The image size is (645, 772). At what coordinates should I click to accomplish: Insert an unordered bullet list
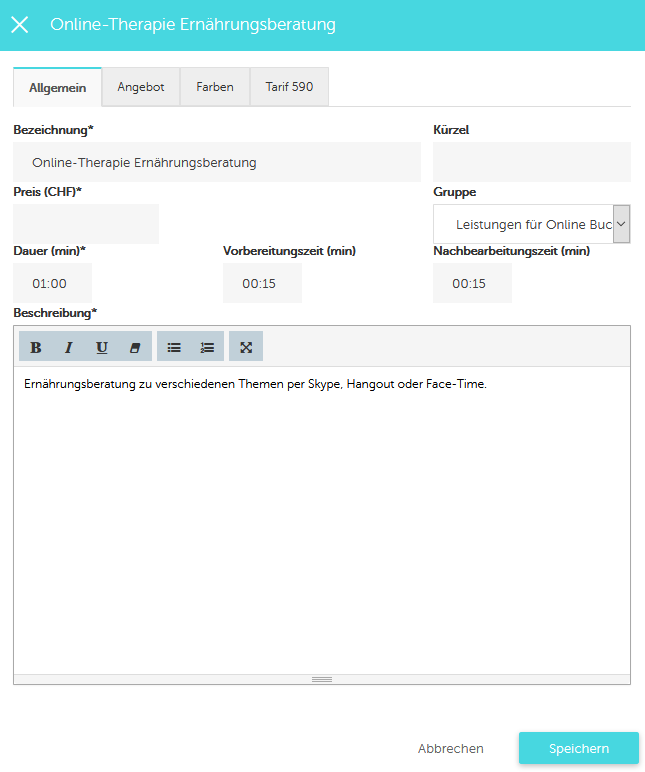(x=174, y=347)
